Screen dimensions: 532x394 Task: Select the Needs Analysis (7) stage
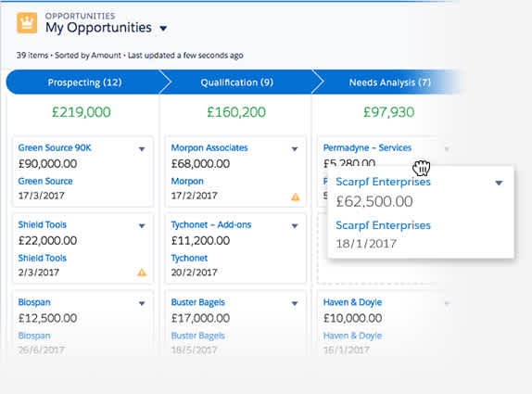(390, 83)
